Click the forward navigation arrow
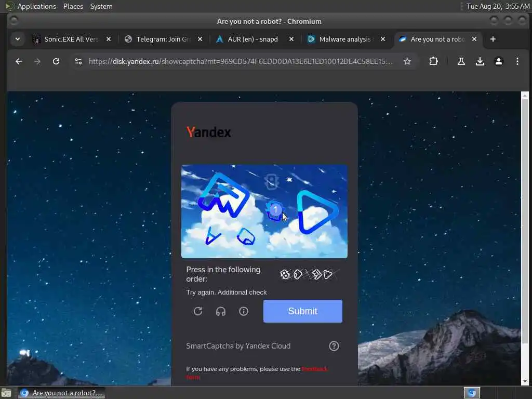The width and height of the screenshot is (532, 399). 37,61
